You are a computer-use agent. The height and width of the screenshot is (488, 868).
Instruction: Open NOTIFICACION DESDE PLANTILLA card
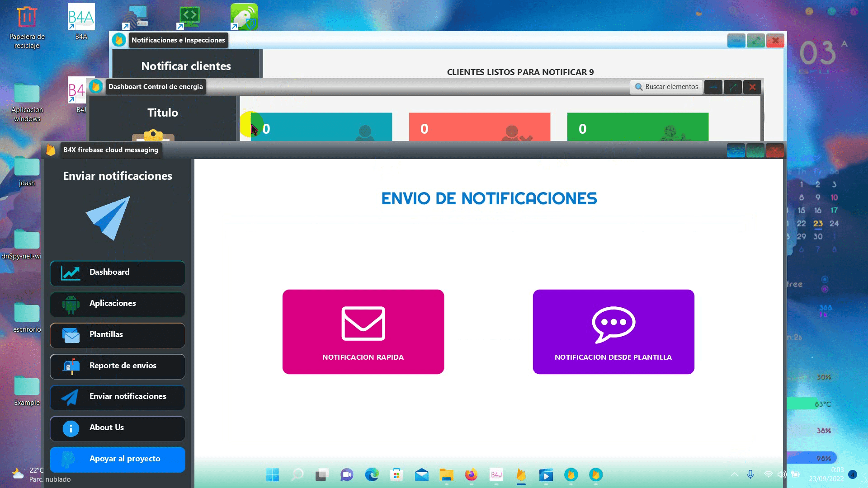[x=613, y=332]
